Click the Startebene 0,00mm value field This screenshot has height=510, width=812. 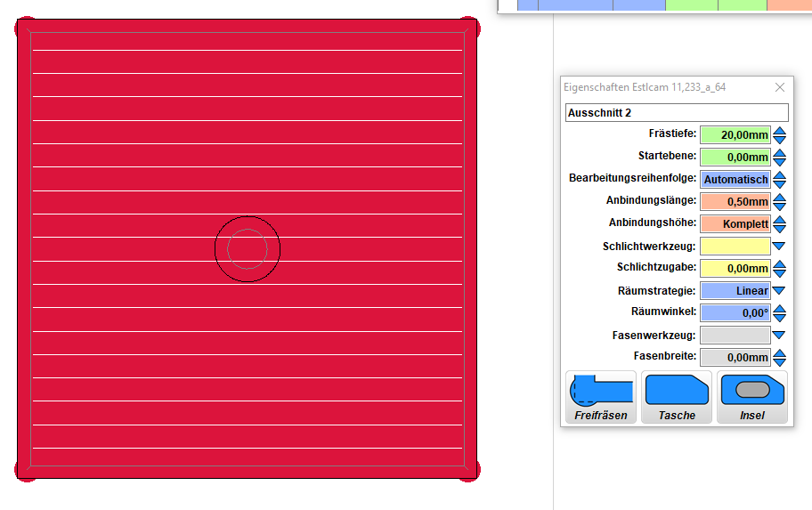pyautogui.click(x=735, y=157)
